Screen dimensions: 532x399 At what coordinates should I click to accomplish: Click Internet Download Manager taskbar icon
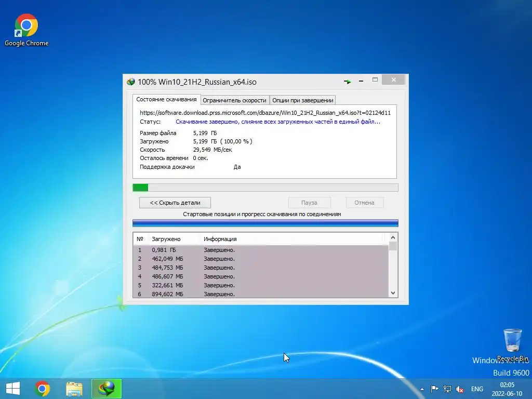pos(106,389)
